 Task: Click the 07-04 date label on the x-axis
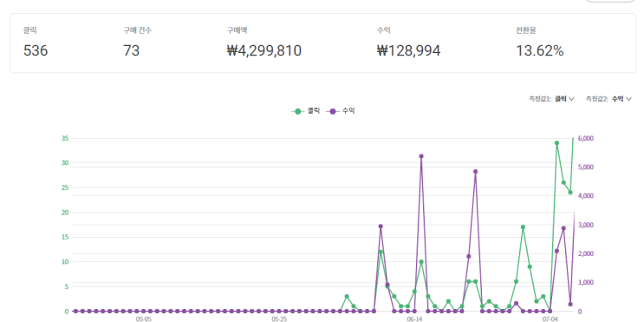[550, 319]
